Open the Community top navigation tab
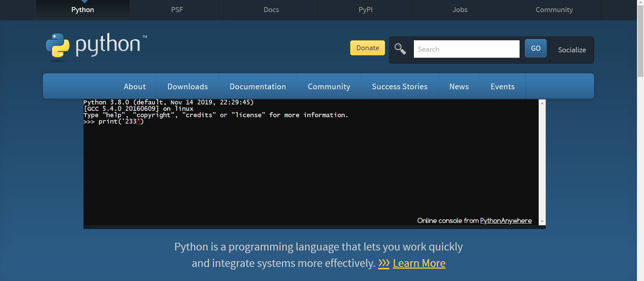 (554, 10)
